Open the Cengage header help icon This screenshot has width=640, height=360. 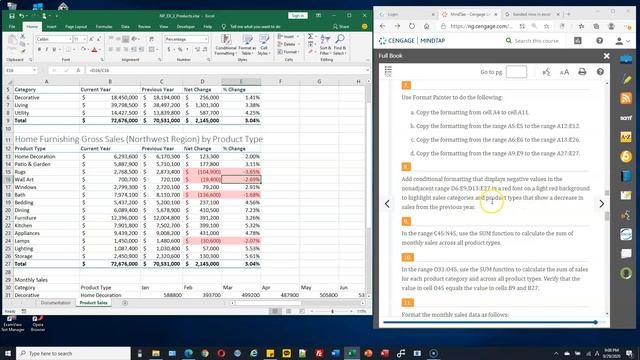(x=599, y=40)
